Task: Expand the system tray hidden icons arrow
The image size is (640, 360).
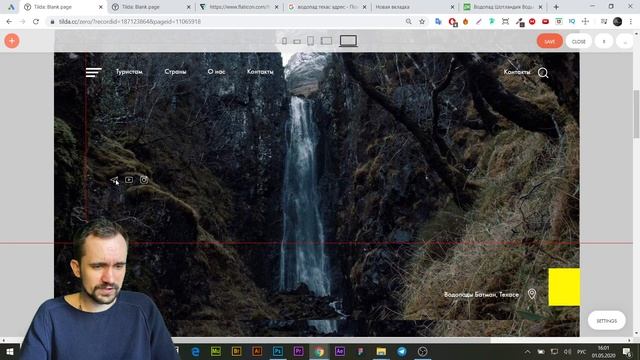Action: tap(527, 352)
